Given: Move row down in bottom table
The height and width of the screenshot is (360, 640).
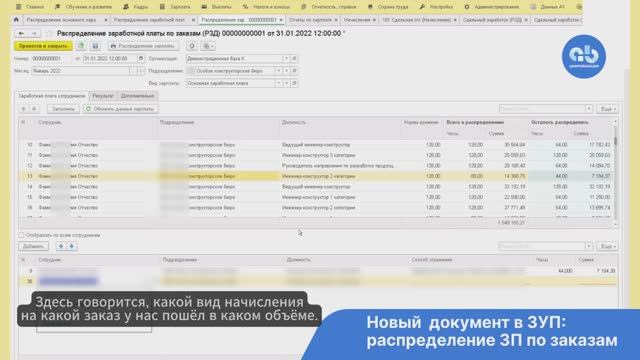Looking at the screenshot, I should tap(72, 247).
